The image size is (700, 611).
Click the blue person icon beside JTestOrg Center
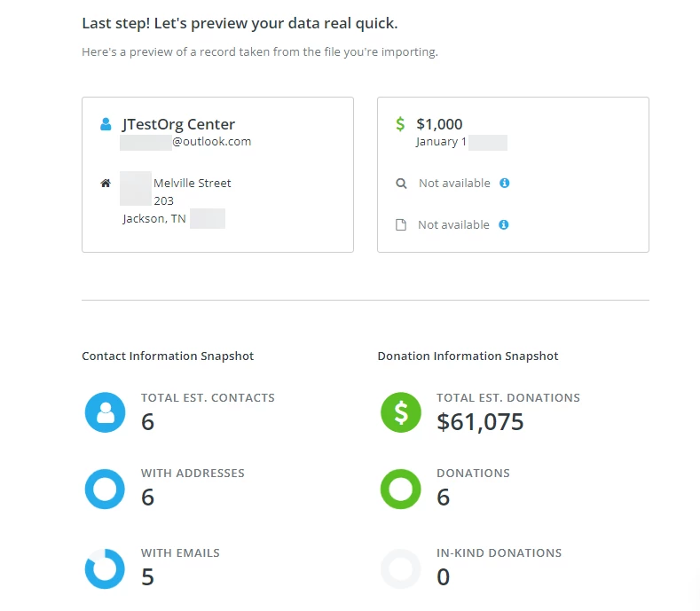coord(106,124)
